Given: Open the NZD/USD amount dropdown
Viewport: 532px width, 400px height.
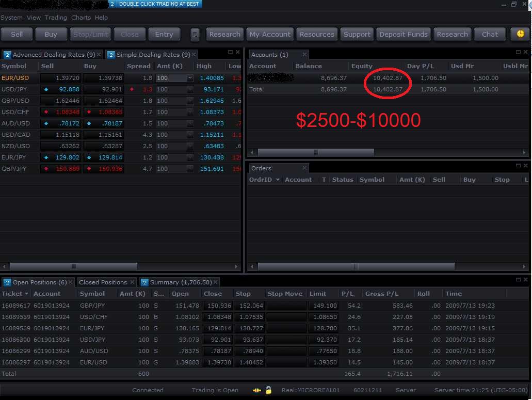Looking at the screenshot, I should 190,146.
